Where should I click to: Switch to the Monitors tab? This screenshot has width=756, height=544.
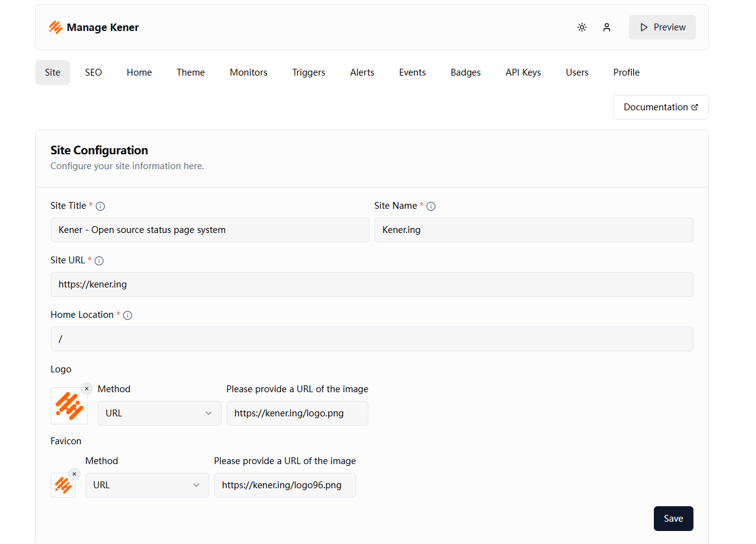(248, 72)
